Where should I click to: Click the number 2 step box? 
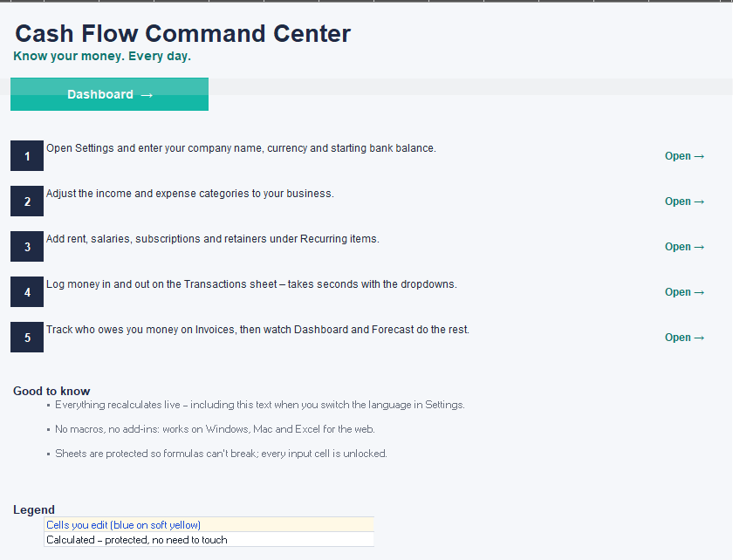coord(27,201)
